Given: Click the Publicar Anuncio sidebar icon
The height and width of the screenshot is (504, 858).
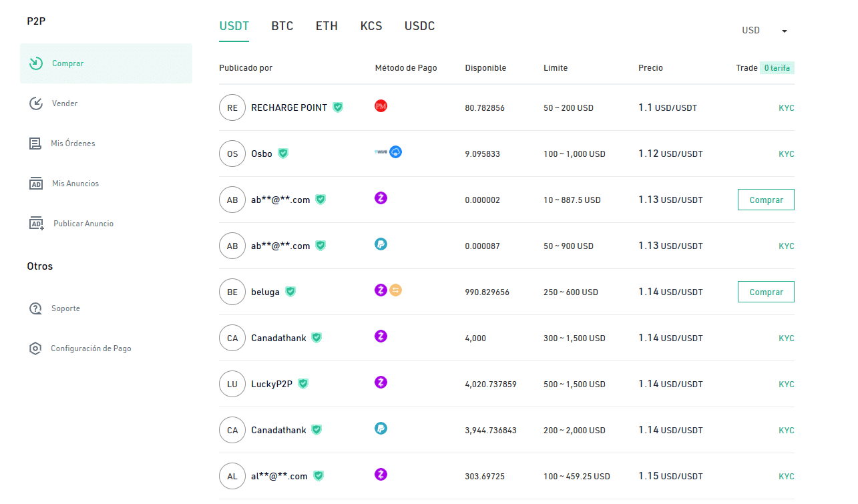Looking at the screenshot, I should 36,224.
